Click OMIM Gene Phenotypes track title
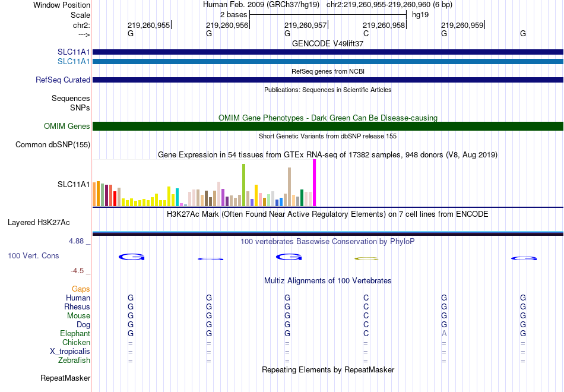Screen dimensions: 564x392 328,118
